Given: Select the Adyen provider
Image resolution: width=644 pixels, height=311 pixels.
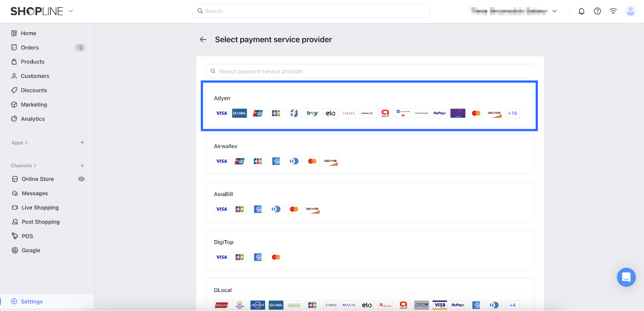Looking at the screenshot, I should [370, 106].
